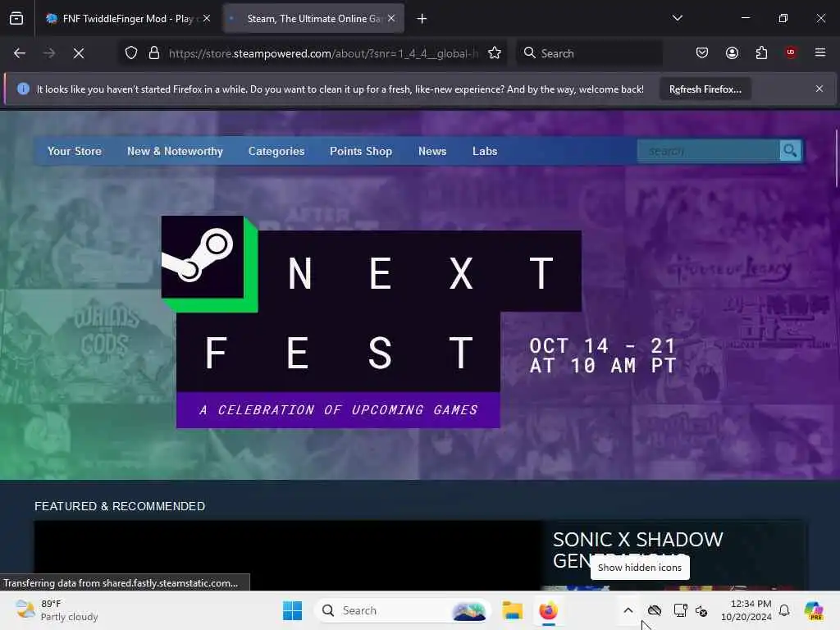Open Copilot preview icon
Viewport: 840px width, 630px height.
[814, 610]
